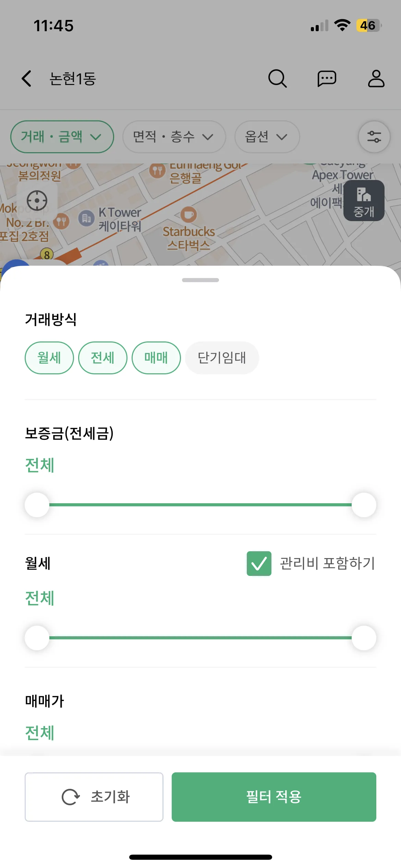
Task: Tap the Starbucks coffee marker on map
Action: click(x=189, y=215)
